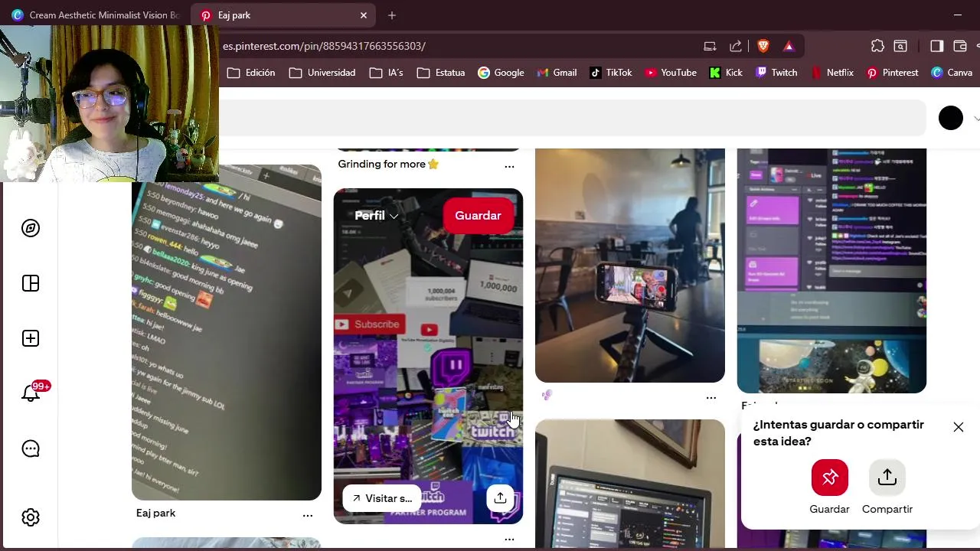Open three-dot menu for Eaj park pin
This screenshot has width=980, height=551.
(x=308, y=516)
